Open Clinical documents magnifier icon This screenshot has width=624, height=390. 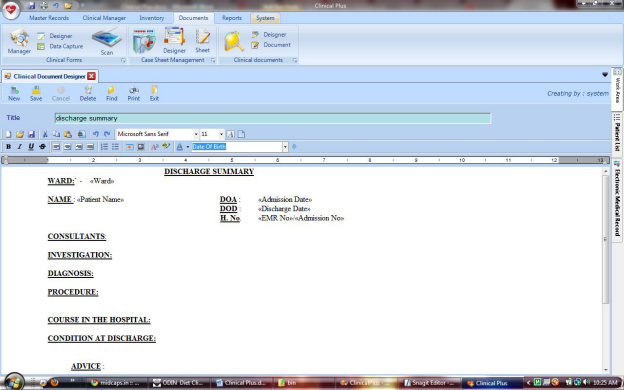pyautogui.click(x=234, y=41)
